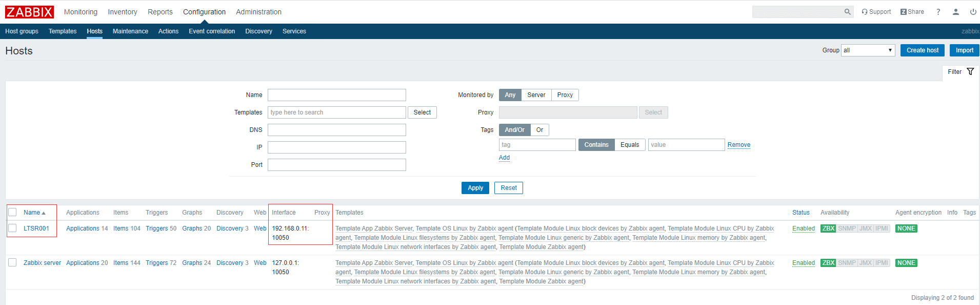Focus the Templates search field
Image resolution: width=980 pixels, height=305 pixels.
(337, 112)
